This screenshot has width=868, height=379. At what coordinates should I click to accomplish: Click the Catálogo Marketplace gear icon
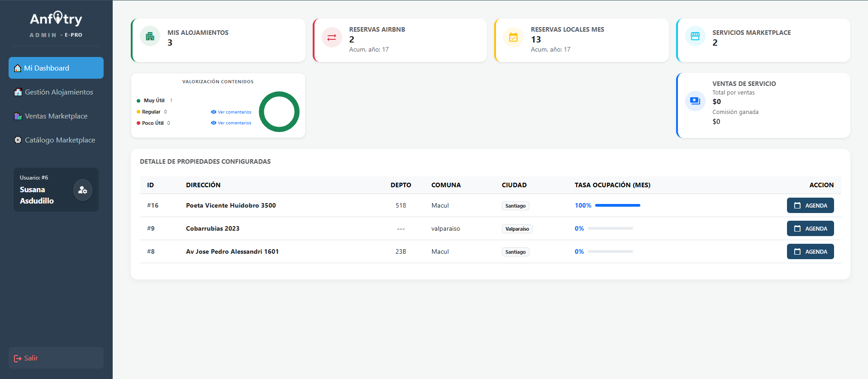tap(18, 140)
